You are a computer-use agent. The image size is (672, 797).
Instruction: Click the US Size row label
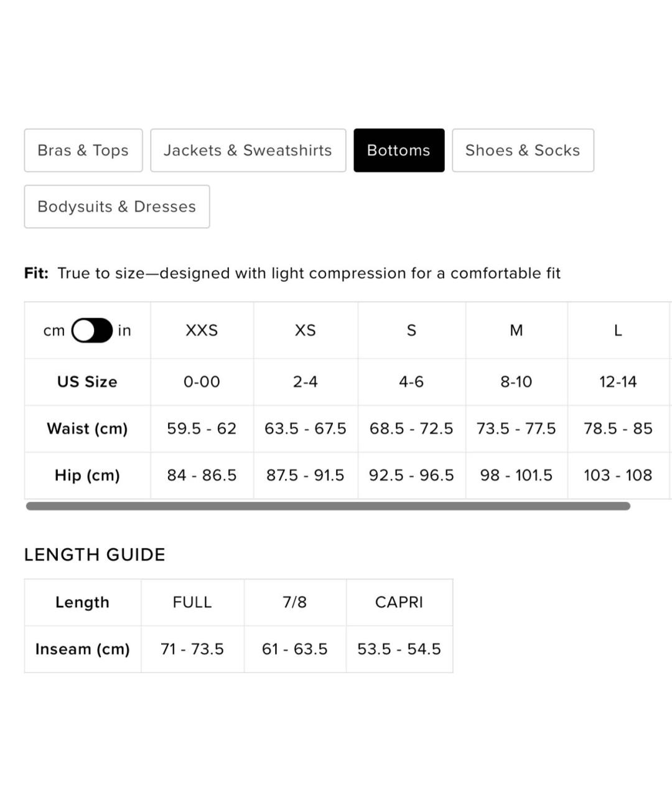[x=87, y=382]
